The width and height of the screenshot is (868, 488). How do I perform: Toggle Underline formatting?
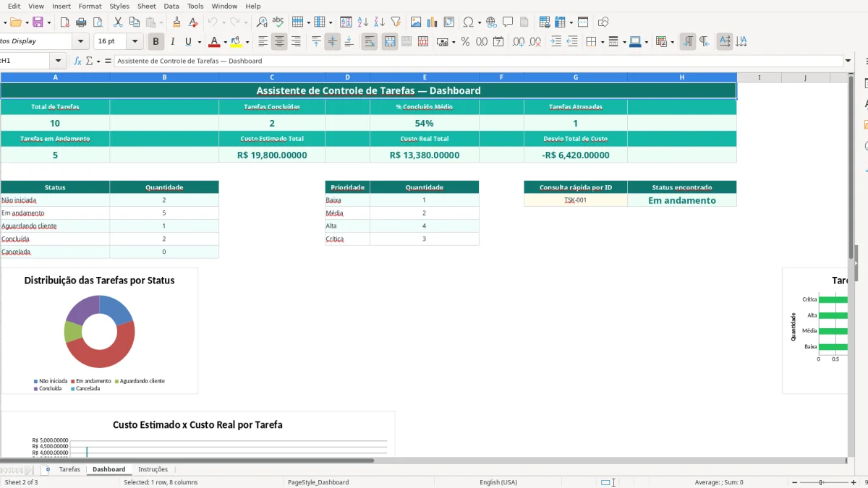188,42
